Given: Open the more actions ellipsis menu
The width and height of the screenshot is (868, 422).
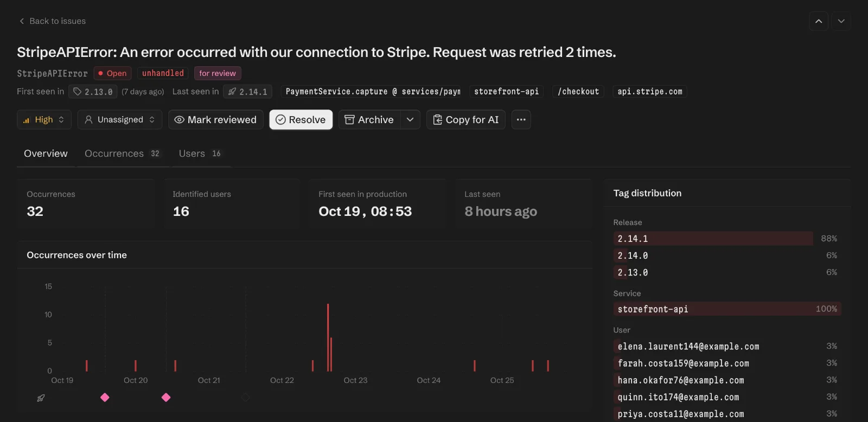Looking at the screenshot, I should pos(521,120).
